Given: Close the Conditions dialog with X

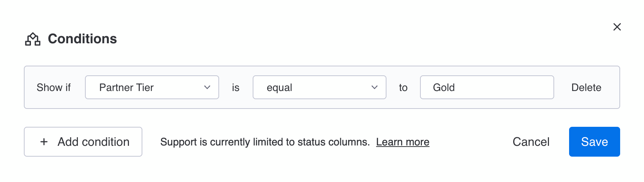Looking at the screenshot, I should pyautogui.click(x=617, y=27).
